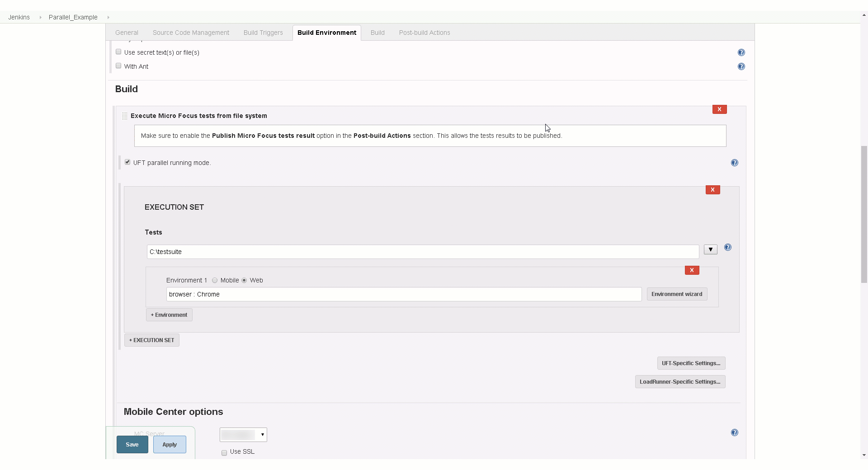Viewport: 868px width, 470px height.
Task: Delete Environment 1 with red X
Action: tap(692, 270)
